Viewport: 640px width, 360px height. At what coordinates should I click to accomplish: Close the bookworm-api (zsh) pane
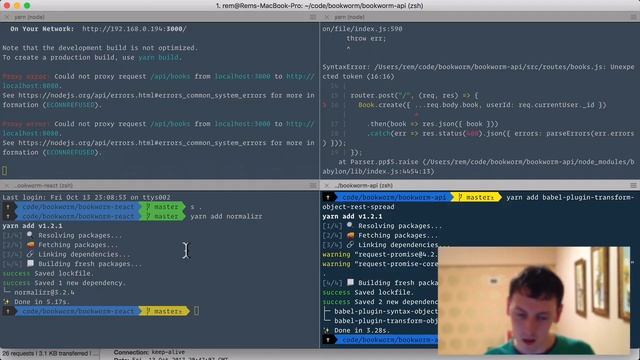pyautogui.click(x=327, y=186)
